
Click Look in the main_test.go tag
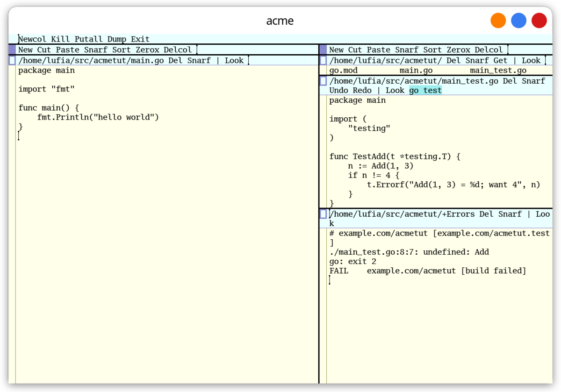point(395,91)
